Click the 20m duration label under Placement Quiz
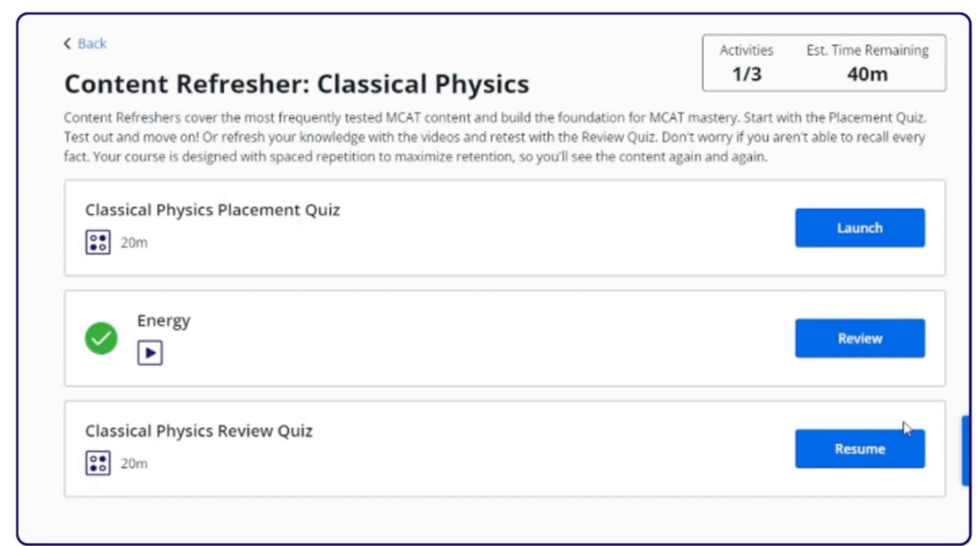 (134, 242)
